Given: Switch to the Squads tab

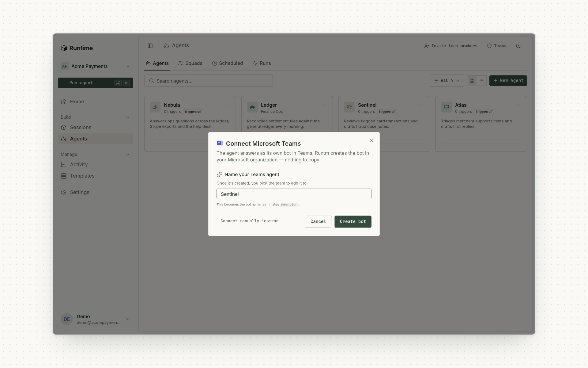Looking at the screenshot, I should [x=190, y=63].
